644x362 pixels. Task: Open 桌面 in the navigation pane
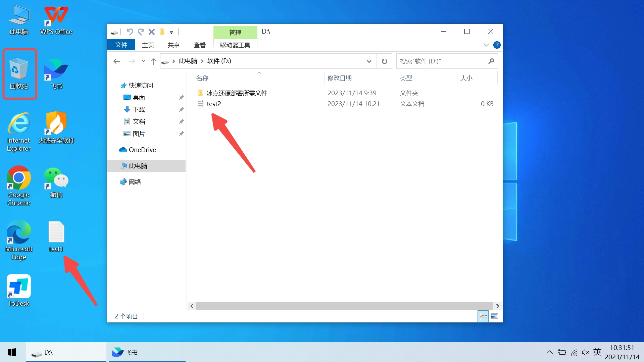tap(135, 98)
